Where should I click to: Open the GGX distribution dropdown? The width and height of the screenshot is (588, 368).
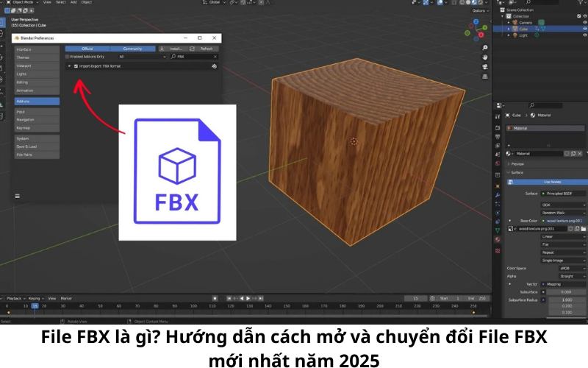pyautogui.click(x=563, y=205)
